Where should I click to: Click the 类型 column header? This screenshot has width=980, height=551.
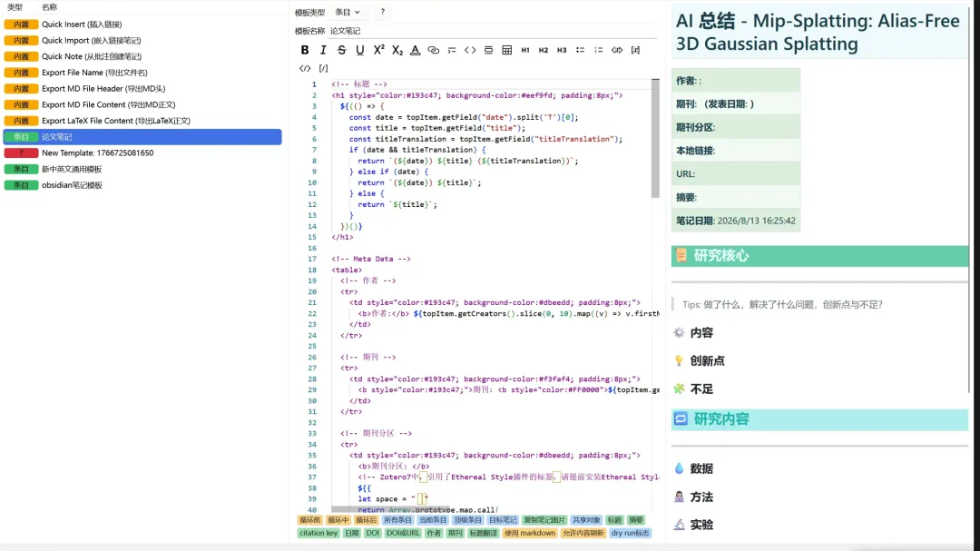tap(15, 7)
